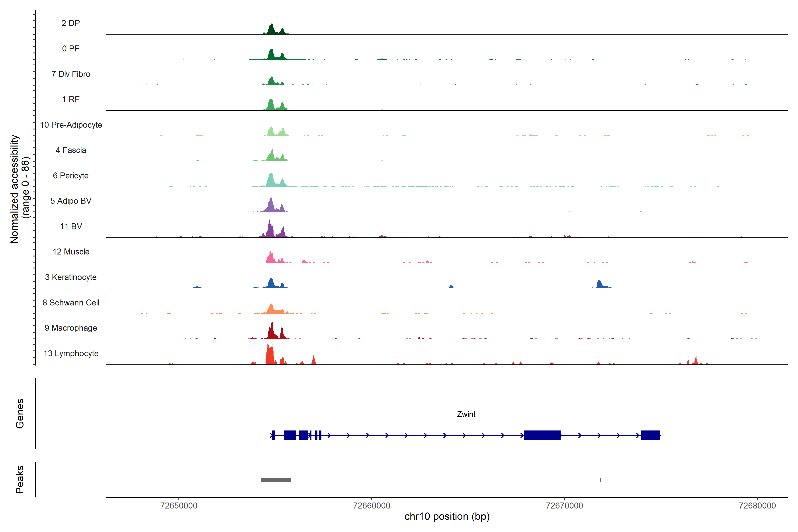The width and height of the screenshot is (798, 532).
Task: Click the small gray peak marker
Action: (600, 480)
